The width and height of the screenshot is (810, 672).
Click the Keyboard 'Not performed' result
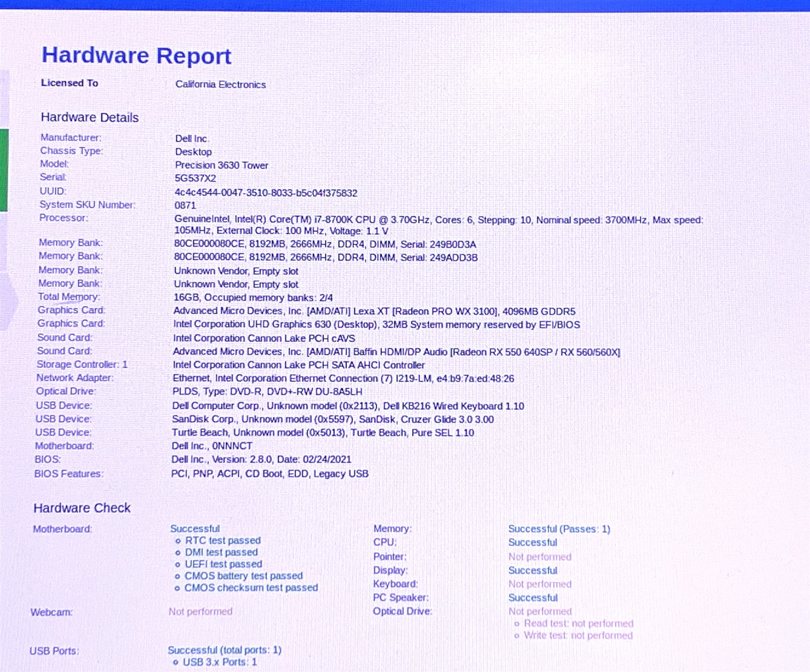(x=540, y=584)
